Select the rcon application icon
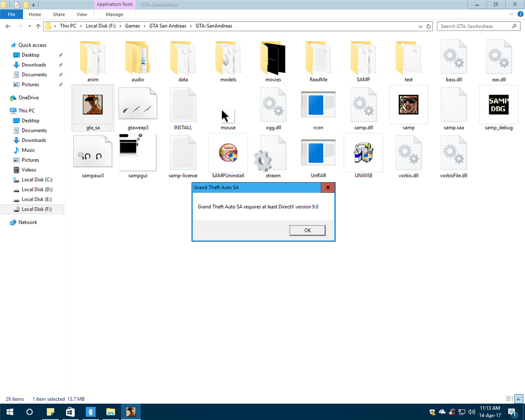 click(318, 105)
